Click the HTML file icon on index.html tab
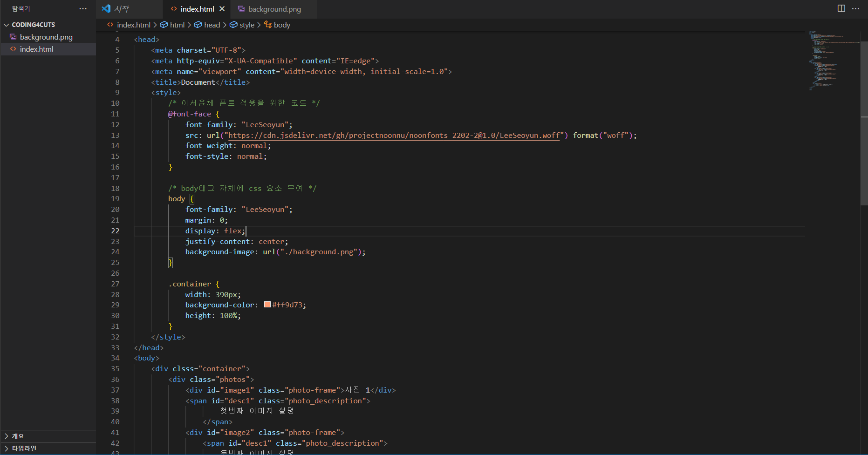The height and width of the screenshot is (455, 868). (174, 9)
